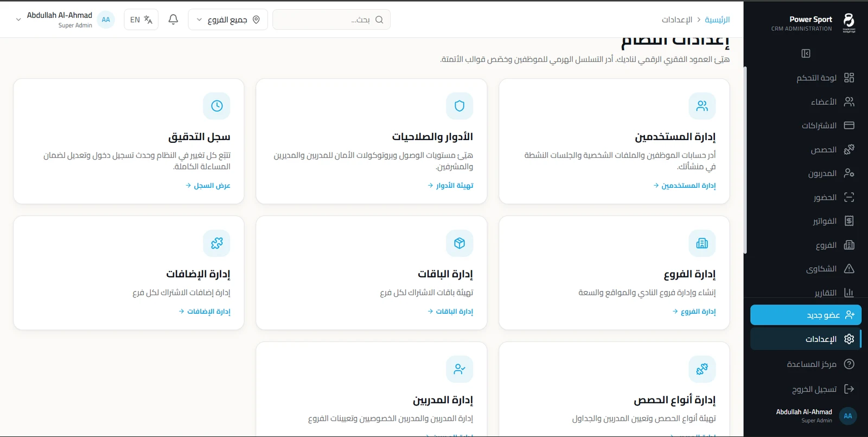
Task: Click the الفروع building icon in the sidebar
Action: pos(849,245)
